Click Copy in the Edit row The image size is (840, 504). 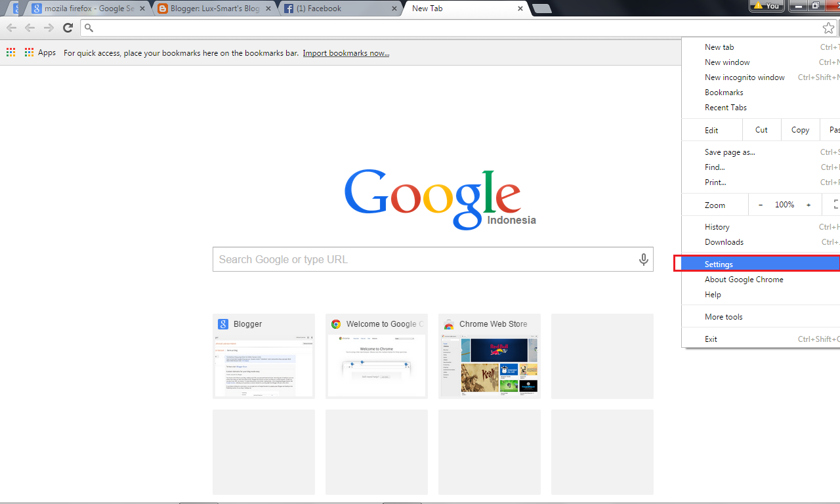tap(800, 130)
